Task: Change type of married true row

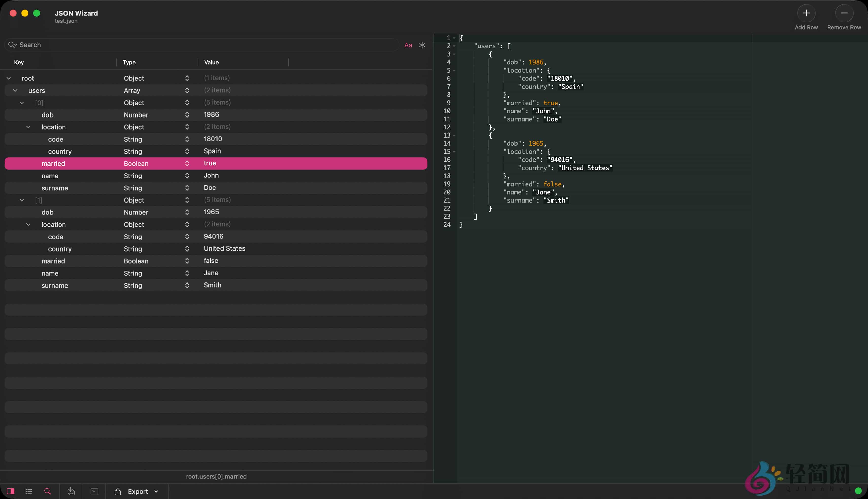Action: pyautogui.click(x=187, y=163)
